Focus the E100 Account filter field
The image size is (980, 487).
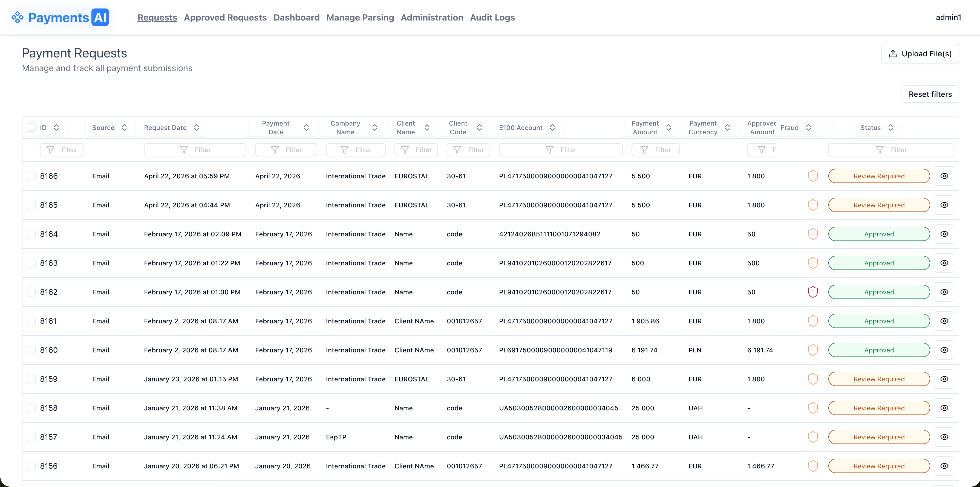coord(561,150)
